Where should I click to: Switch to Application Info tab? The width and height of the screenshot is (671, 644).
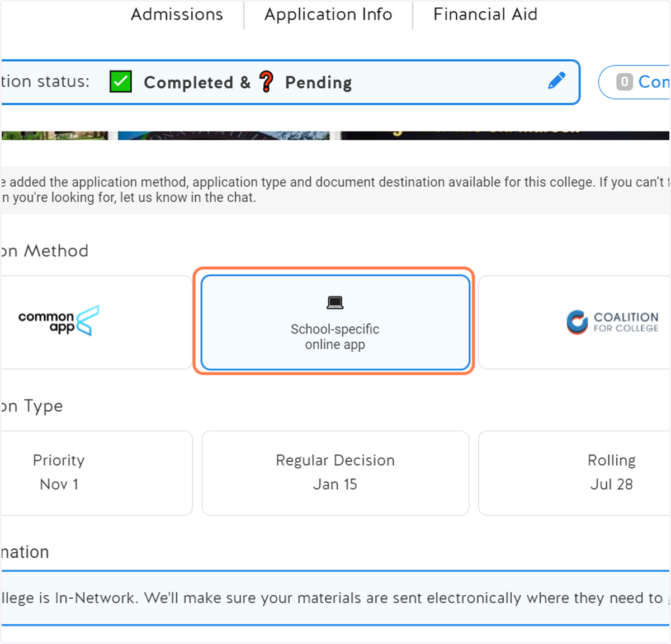tap(328, 15)
